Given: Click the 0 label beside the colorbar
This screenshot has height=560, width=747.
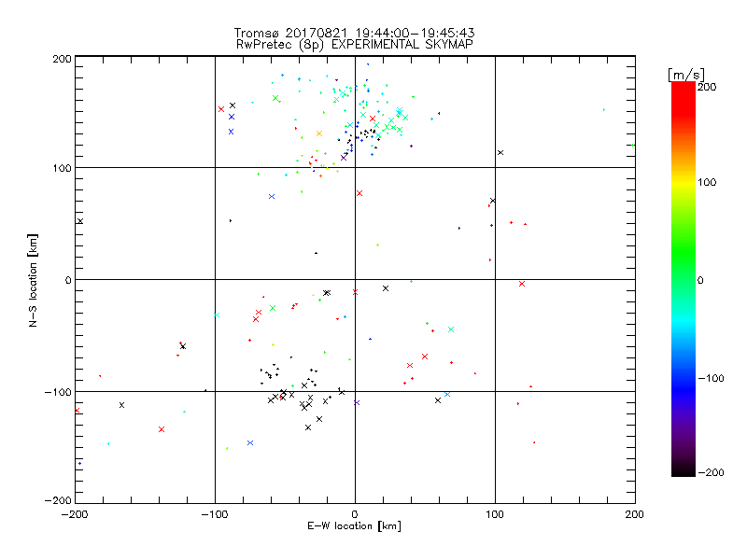Looking at the screenshot, I should pos(700,280).
